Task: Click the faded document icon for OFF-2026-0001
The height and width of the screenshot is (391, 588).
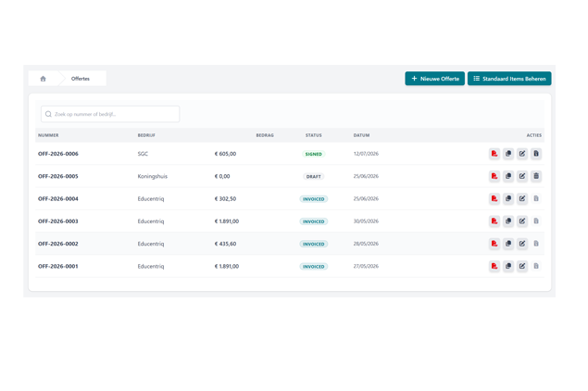Action: (536, 266)
